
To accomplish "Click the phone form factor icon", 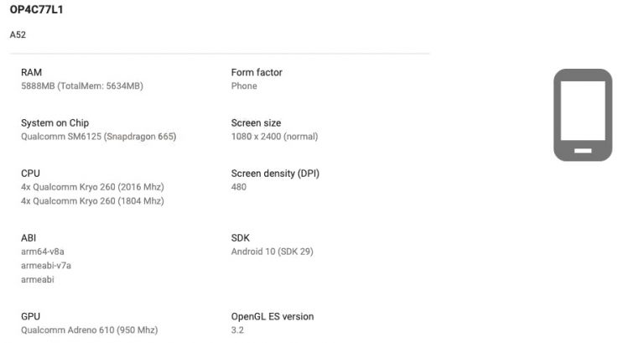I will tap(582, 114).
